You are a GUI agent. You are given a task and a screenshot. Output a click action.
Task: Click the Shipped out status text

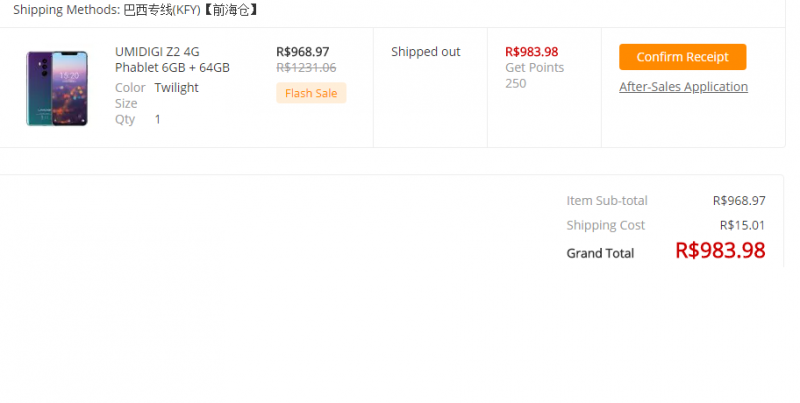[x=425, y=52]
